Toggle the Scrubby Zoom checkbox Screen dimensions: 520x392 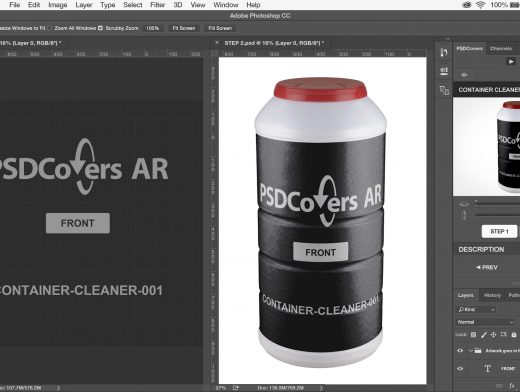click(x=100, y=28)
